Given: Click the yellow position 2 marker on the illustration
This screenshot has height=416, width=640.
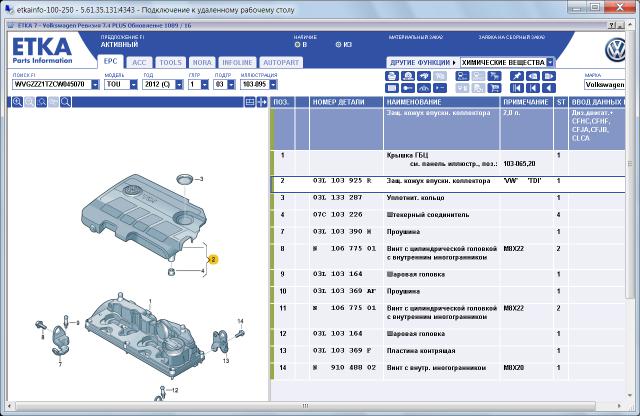Looking at the screenshot, I should point(213,259).
